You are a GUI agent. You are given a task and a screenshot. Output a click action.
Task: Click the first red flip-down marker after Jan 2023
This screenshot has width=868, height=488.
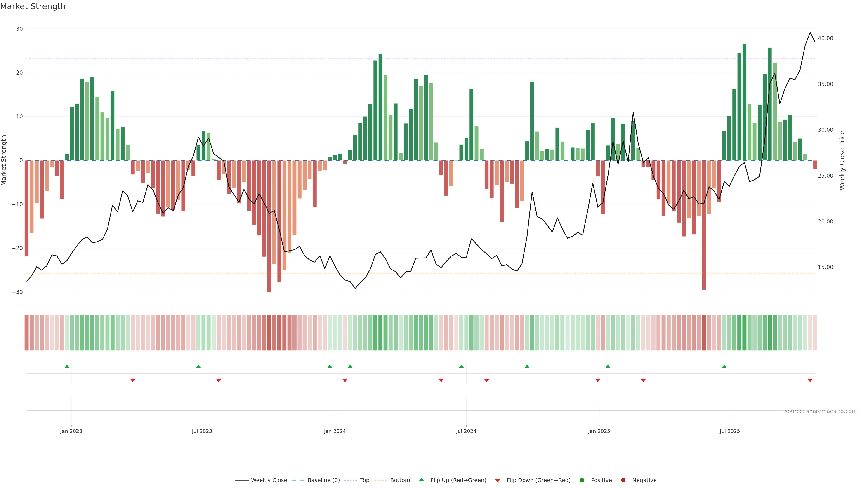tap(133, 380)
